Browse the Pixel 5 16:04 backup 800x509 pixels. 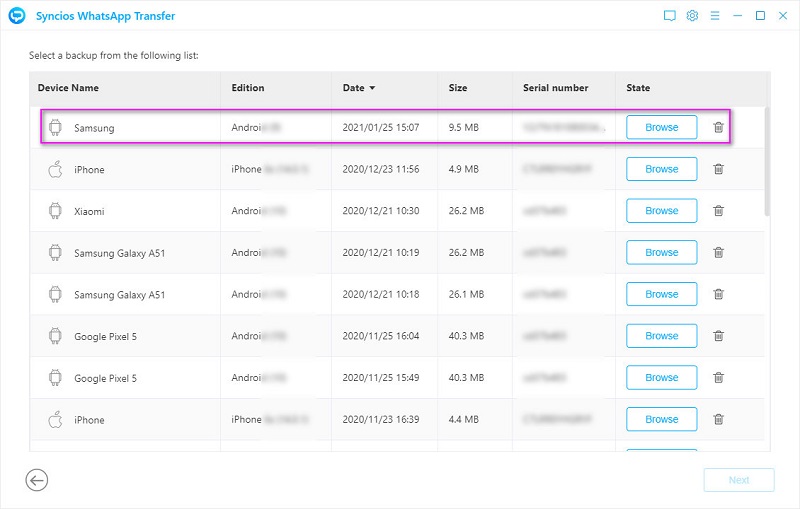tap(662, 336)
